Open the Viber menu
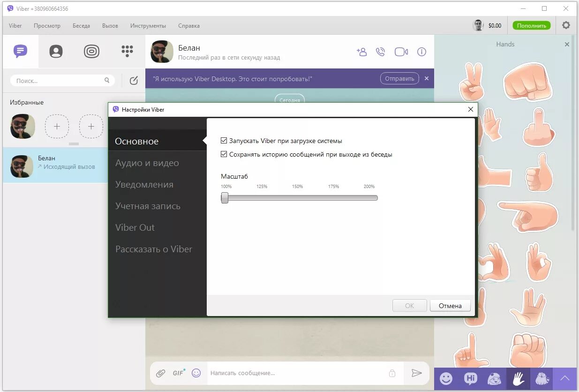The image size is (579, 392). (x=15, y=26)
